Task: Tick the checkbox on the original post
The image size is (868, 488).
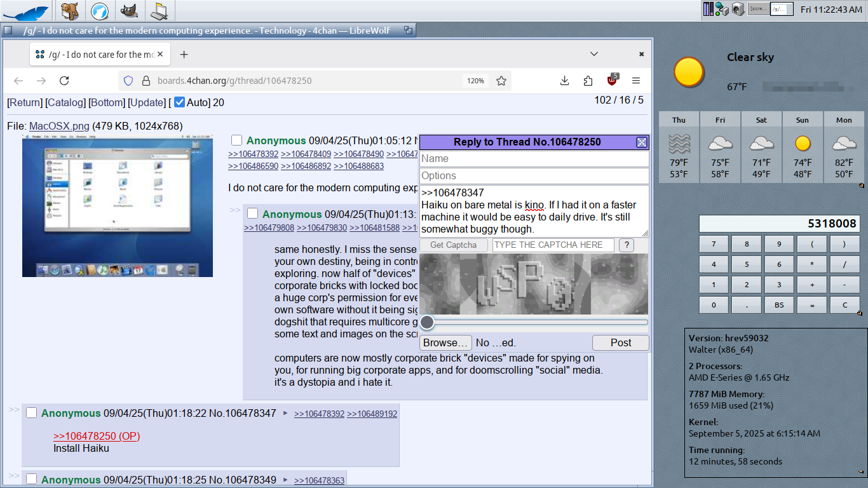Action: pos(236,140)
